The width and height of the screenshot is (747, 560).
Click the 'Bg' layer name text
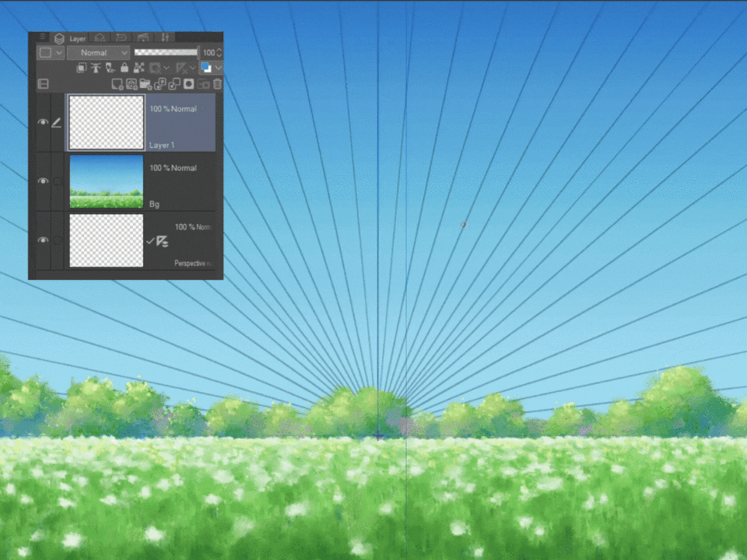pyautogui.click(x=154, y=204)
